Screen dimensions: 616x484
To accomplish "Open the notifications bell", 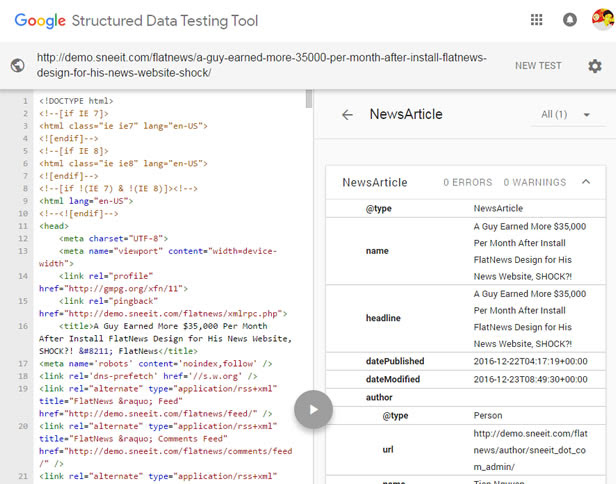I will click(569, 20).
